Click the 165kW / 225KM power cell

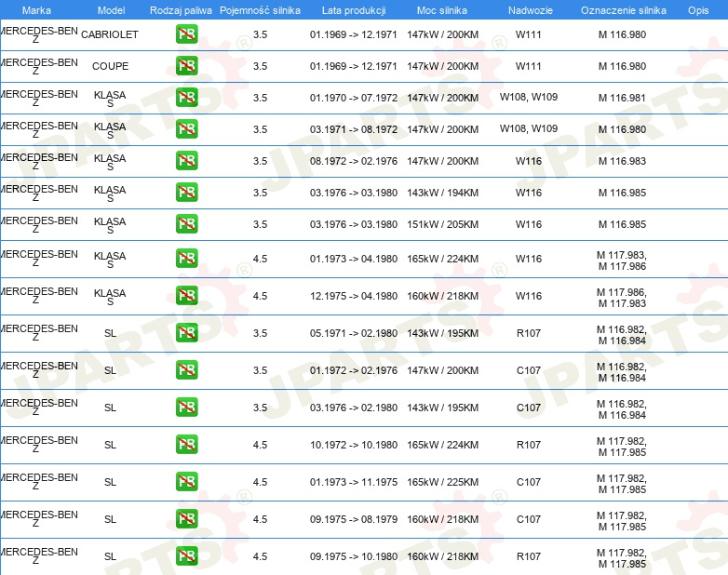pos(442,482)
